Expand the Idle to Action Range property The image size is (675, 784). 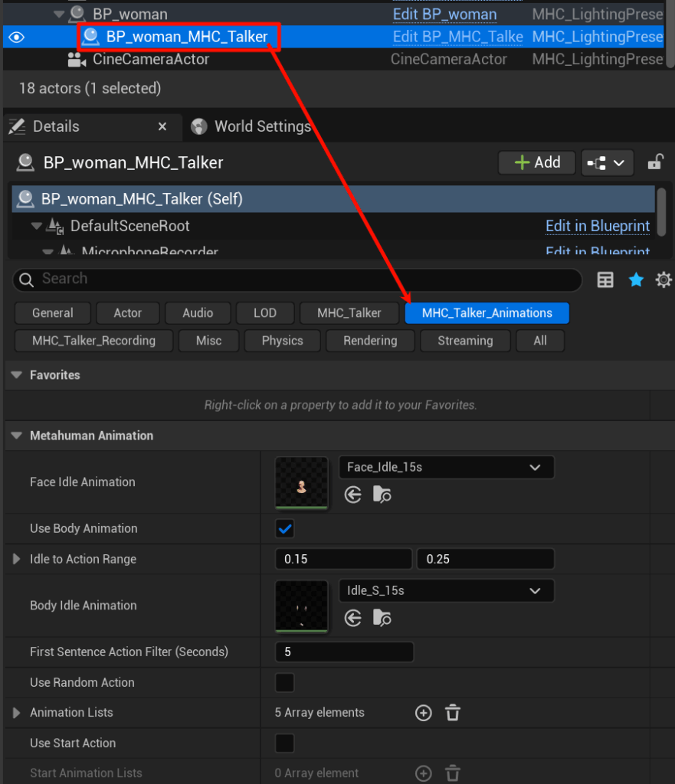[x=17, y=560]
